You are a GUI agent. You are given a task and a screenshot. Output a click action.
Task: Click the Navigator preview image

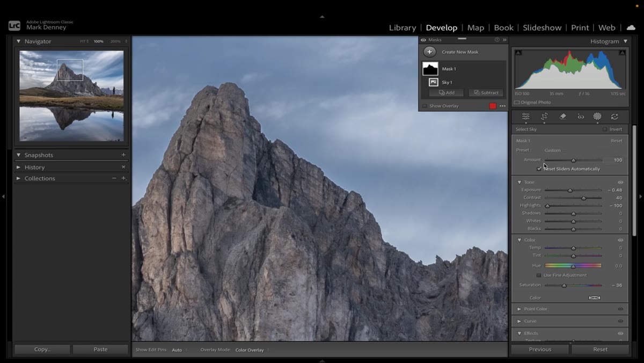tap(71, 96)
